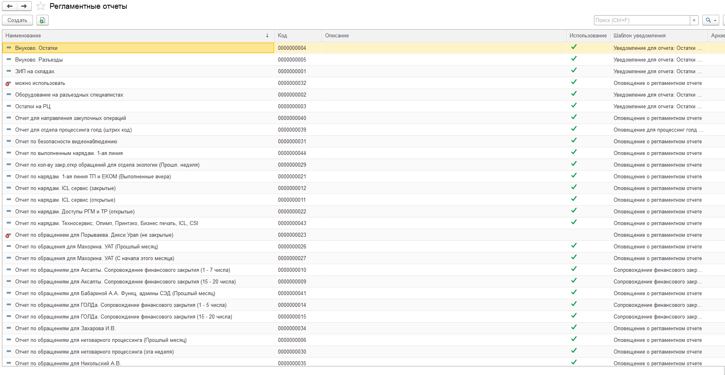Toggle the Использование checkmark in row 0000000034
This screenshot has width=725, height=375.
point(574,327)
